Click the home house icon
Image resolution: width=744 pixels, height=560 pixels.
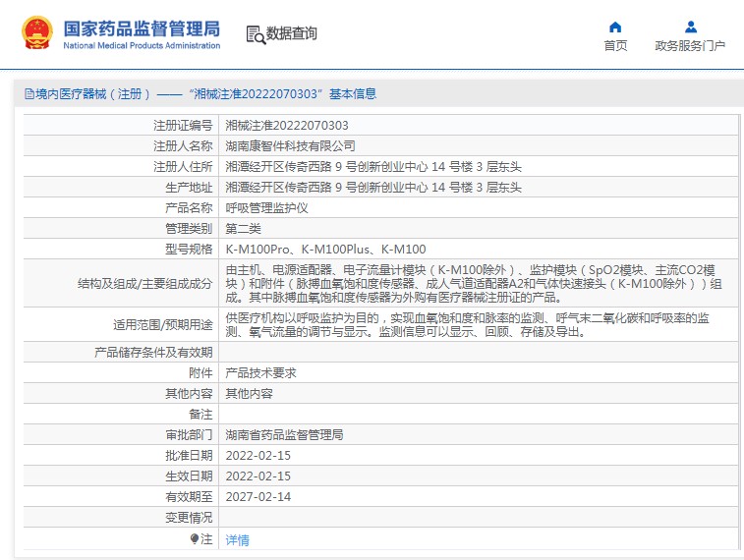coord(615,27)
